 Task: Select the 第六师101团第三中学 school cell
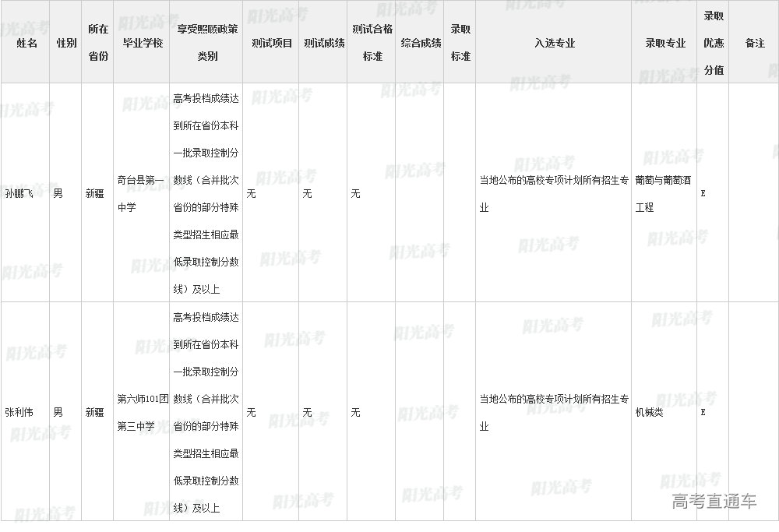[142, 412]
